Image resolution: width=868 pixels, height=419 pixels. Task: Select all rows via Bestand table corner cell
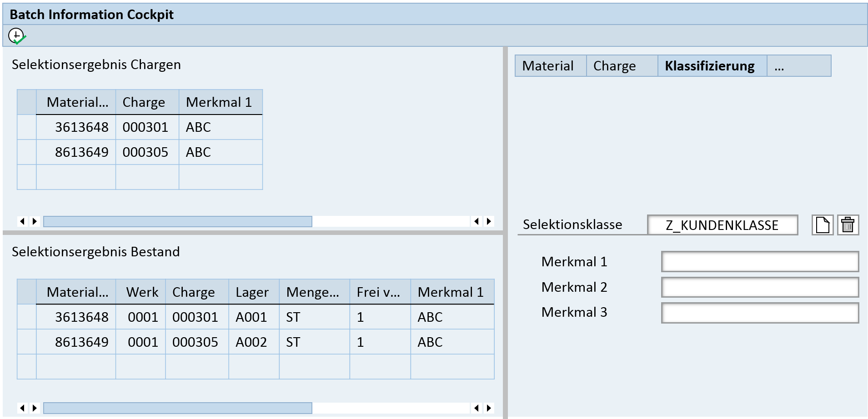[x=27, y=292]
